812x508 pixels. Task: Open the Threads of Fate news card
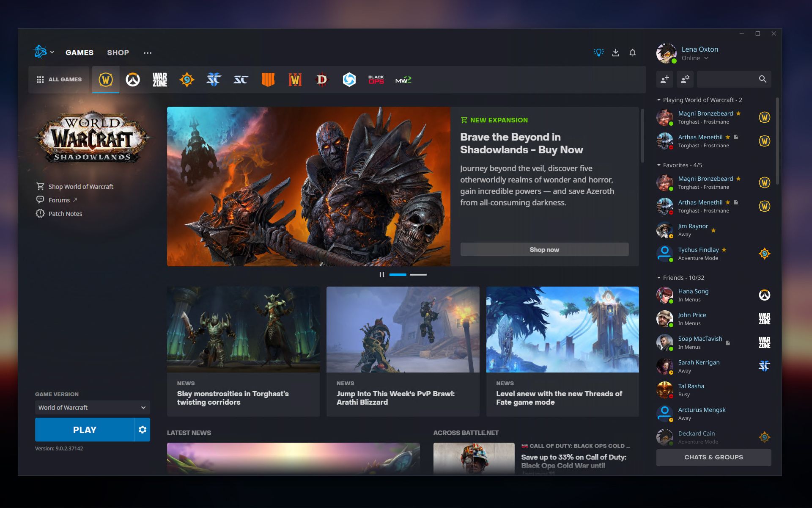click(562, 351)
